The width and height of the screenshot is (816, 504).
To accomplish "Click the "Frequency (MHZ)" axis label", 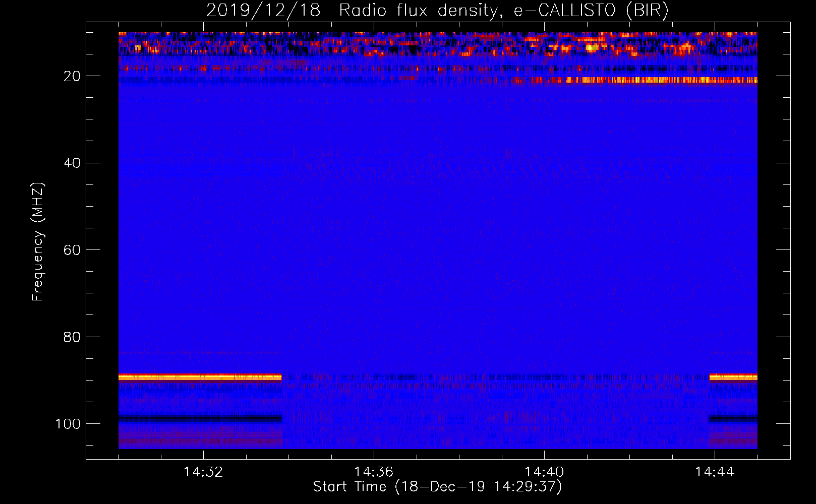I will 38,242.
